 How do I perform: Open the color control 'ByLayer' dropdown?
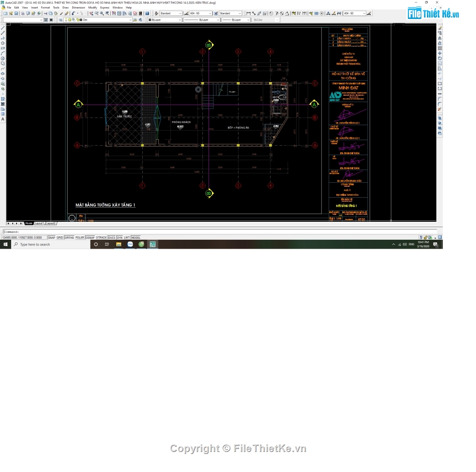click(x=164, y=20)
